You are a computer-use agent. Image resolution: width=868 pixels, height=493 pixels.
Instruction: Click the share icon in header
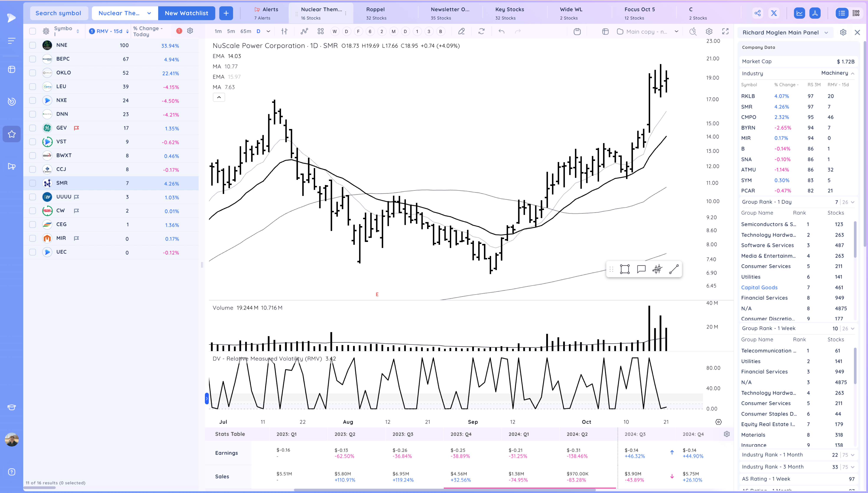[757, 13]
